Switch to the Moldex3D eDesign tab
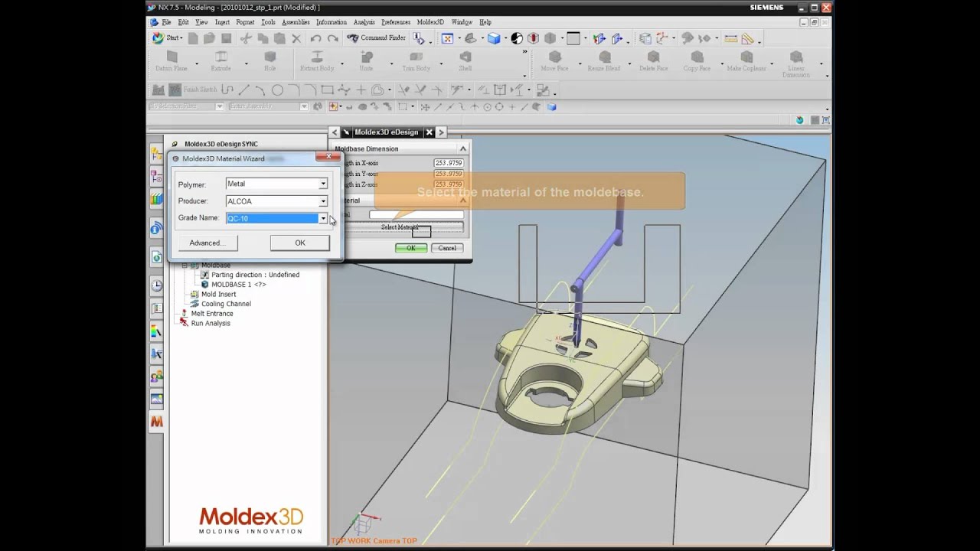The image size is (980, 551). pyautogui.click(x=386, y=132)
